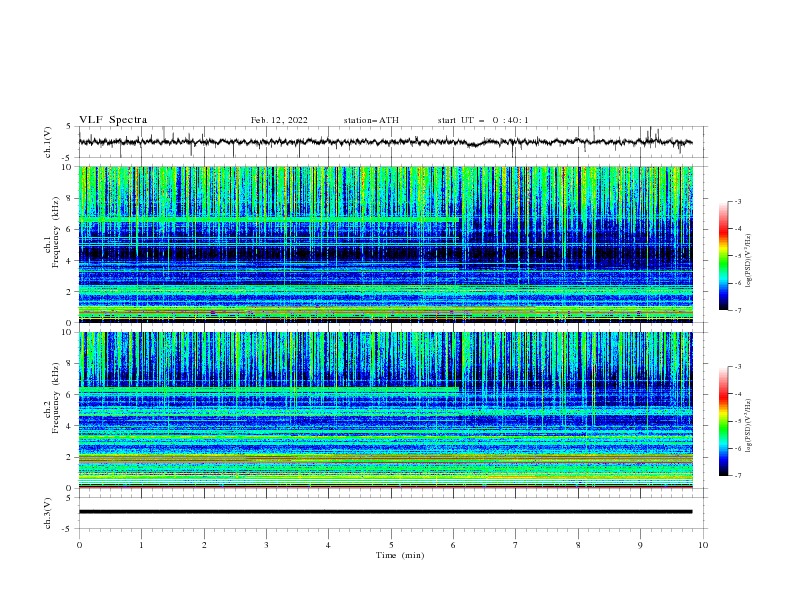Click time axis tick label "4"
Viewport: 792px width, 612px height.
[x=328, y=545]
